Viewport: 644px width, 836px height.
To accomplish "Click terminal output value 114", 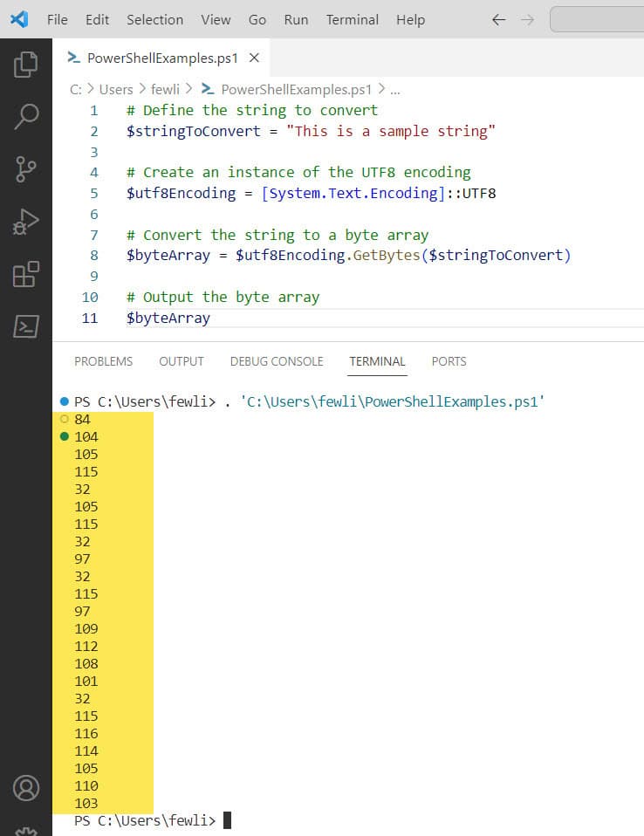I will point(86,750).
